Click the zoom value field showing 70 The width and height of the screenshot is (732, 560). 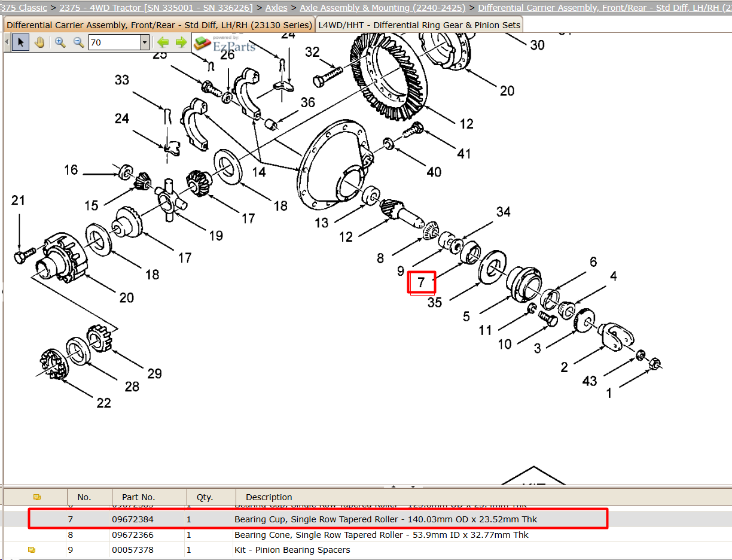click(x=114, y=42)
